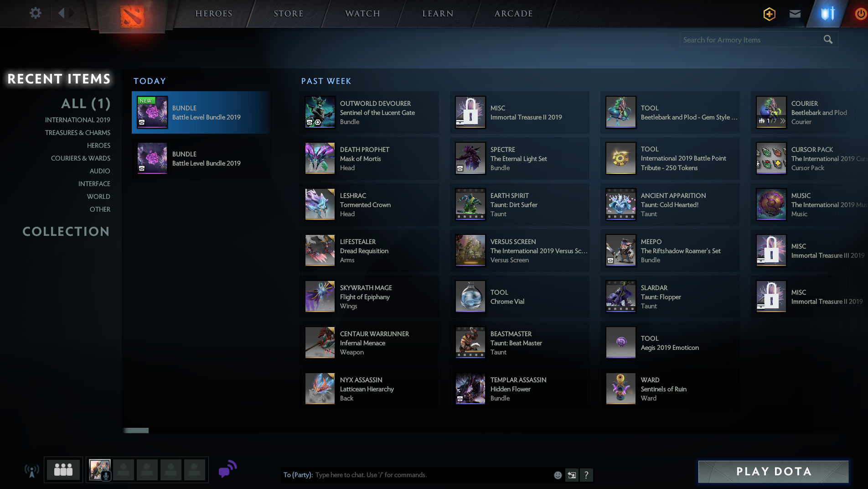Click the chat channel switch icon
The height and width of the screenshot is (489, 868).
572,475
